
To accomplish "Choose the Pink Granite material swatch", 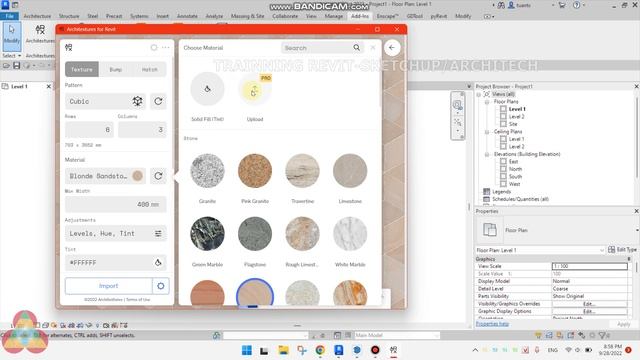I will click(x=255, y=171).
